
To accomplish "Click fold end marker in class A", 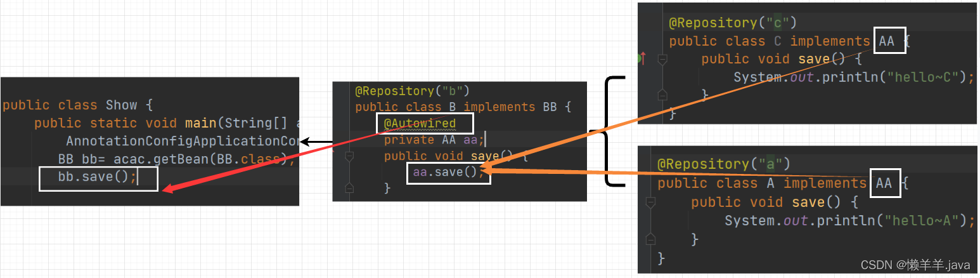I will pos(649,239).
